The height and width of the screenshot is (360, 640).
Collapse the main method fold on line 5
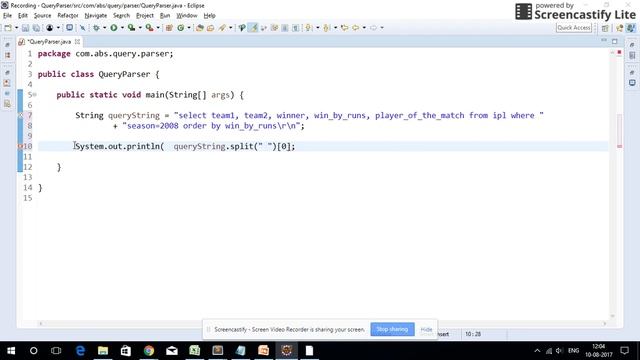tap(35, 95)
